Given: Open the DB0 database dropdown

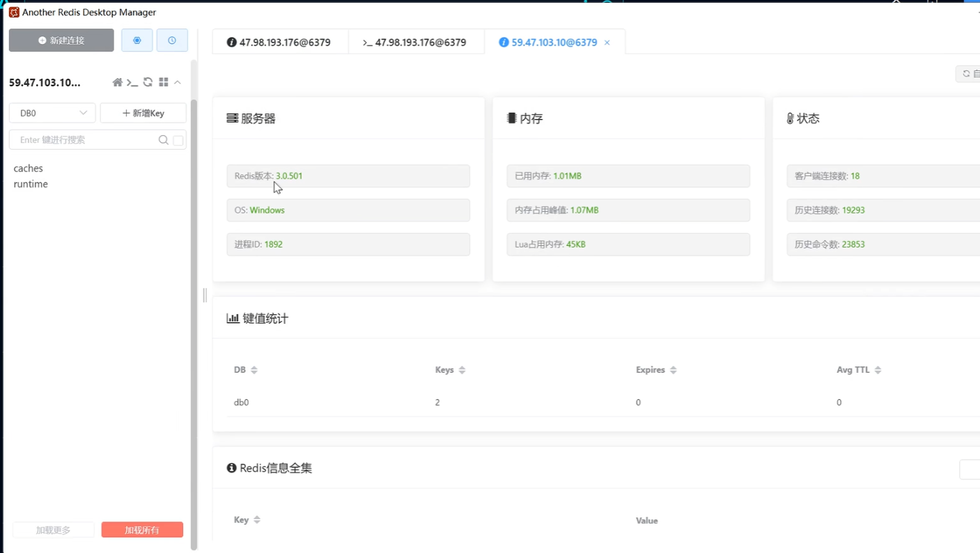Looking at the screenshot, I should 52,113.
